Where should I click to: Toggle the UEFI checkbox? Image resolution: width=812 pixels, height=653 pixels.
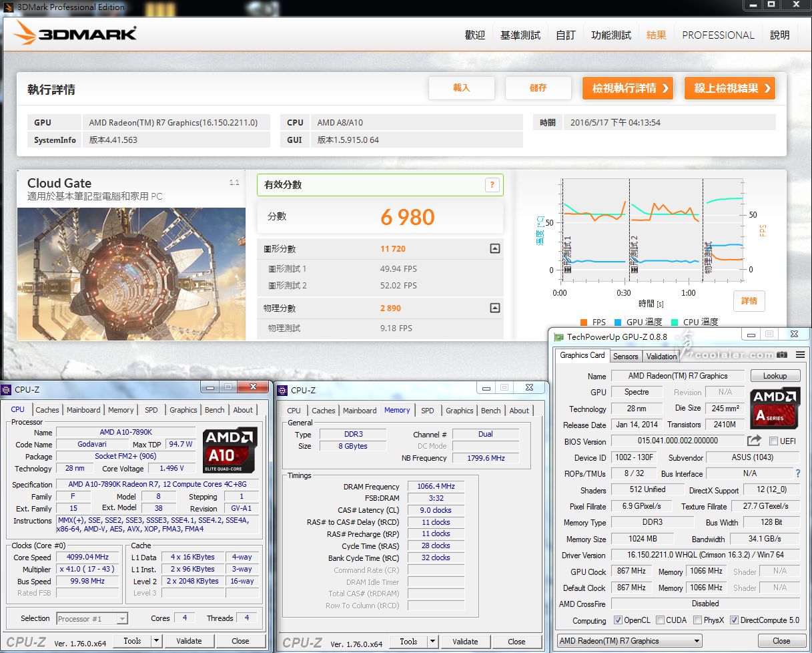(773, 441)
